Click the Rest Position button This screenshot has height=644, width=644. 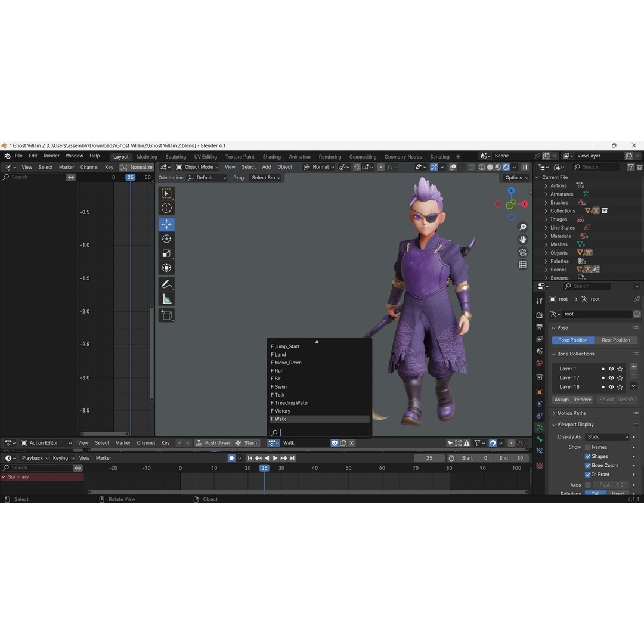point(615,340)
